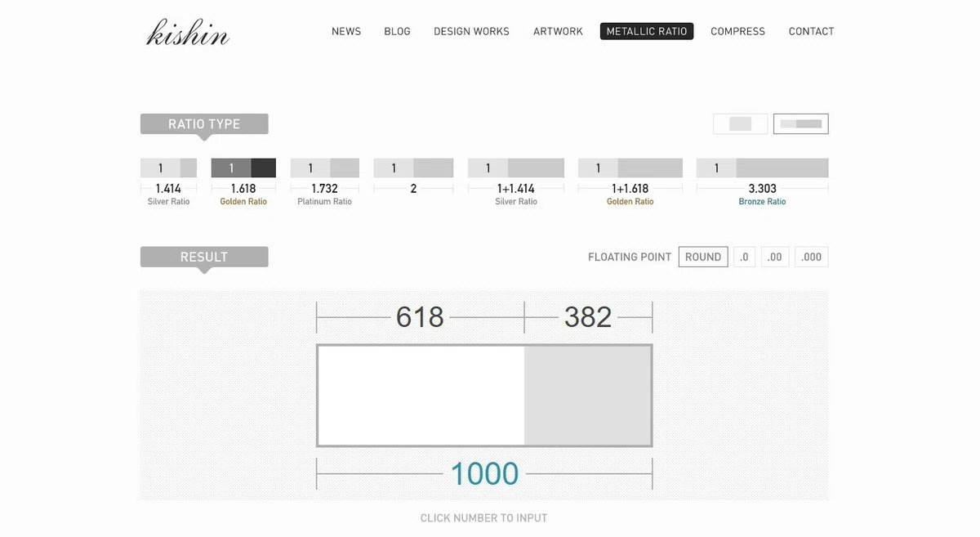Choose the 1.732 Platinum Ratio bar

[x=324, y=168]
